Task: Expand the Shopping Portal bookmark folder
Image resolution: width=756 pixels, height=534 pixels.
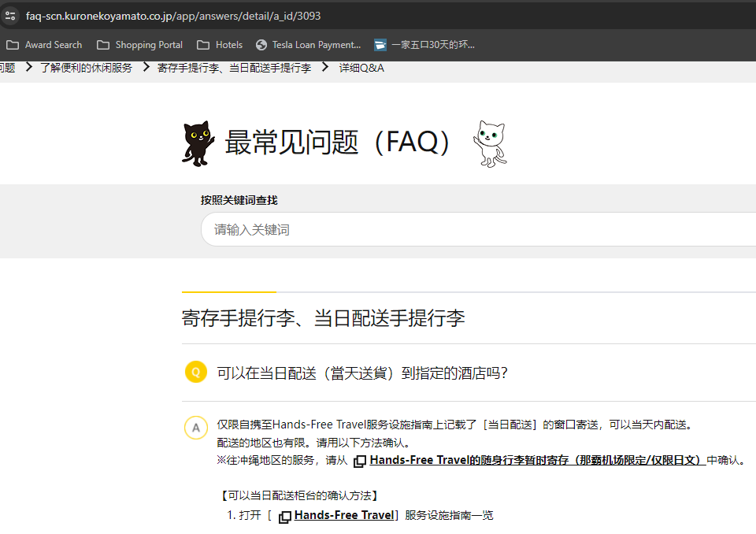Action: coord(139,45)
